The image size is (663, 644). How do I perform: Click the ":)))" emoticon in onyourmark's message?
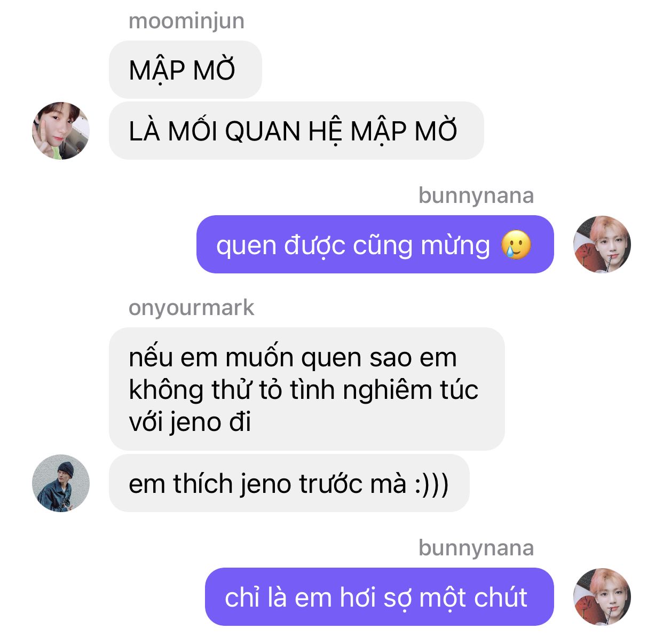point(431,484)
